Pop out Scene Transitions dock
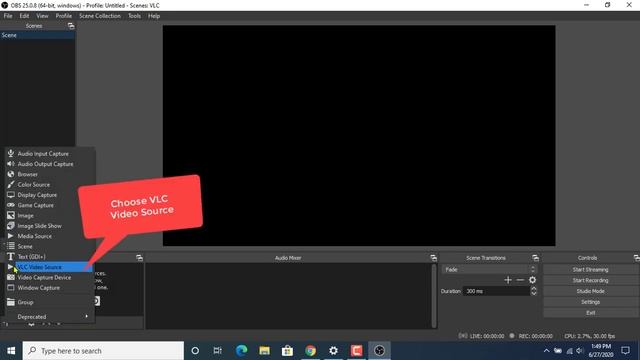Screen dimensions: 640x360 (536, 258)
